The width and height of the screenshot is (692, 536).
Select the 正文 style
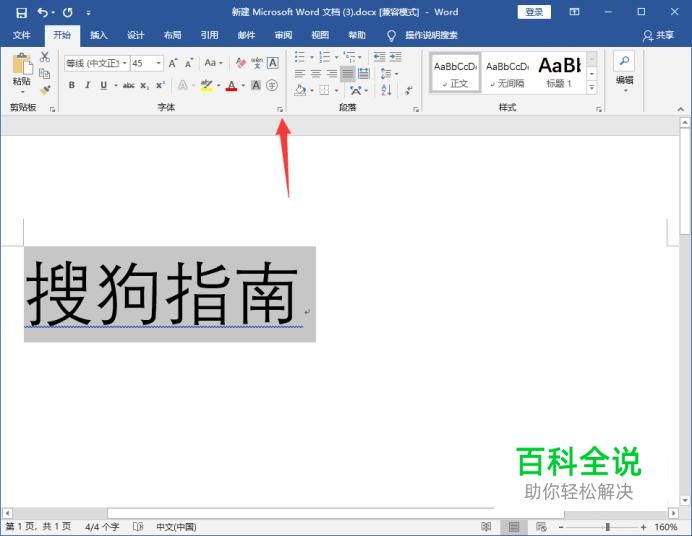point(455,73)
